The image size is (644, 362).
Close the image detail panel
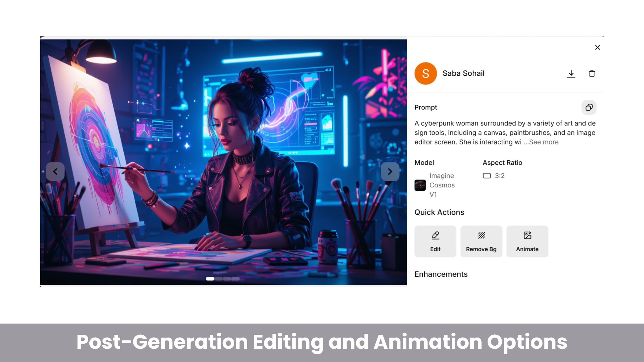coord(597,47)
